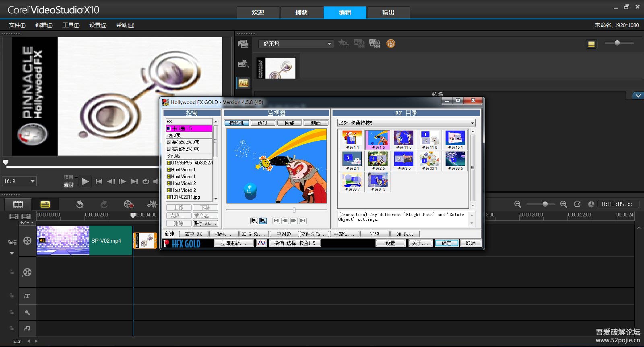Click the project duration clock icon

point(591,204)
